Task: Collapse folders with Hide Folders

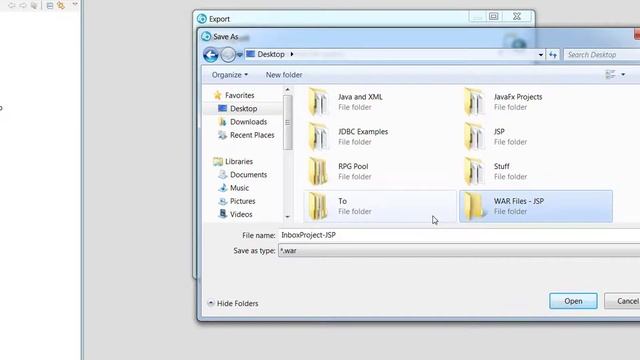Action: [233, 303]
